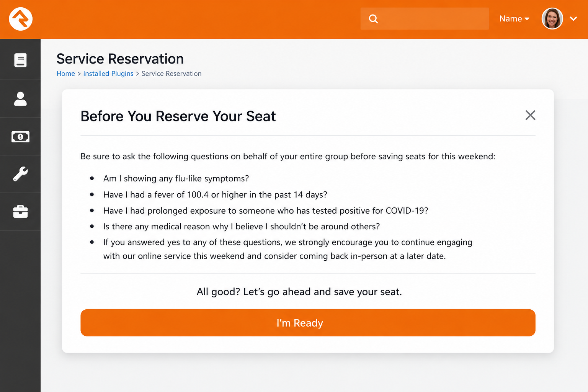This screenshot has width=588, height=392.
Task: Select the fever of 100.4 question text
Action: [x=215, y=194]
